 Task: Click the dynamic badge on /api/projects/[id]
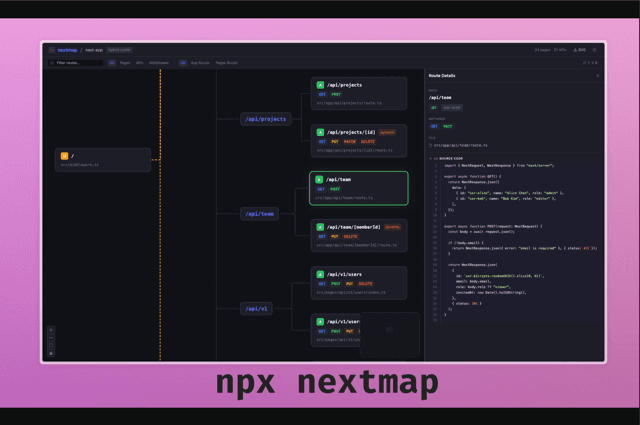(x=387, y=132)
